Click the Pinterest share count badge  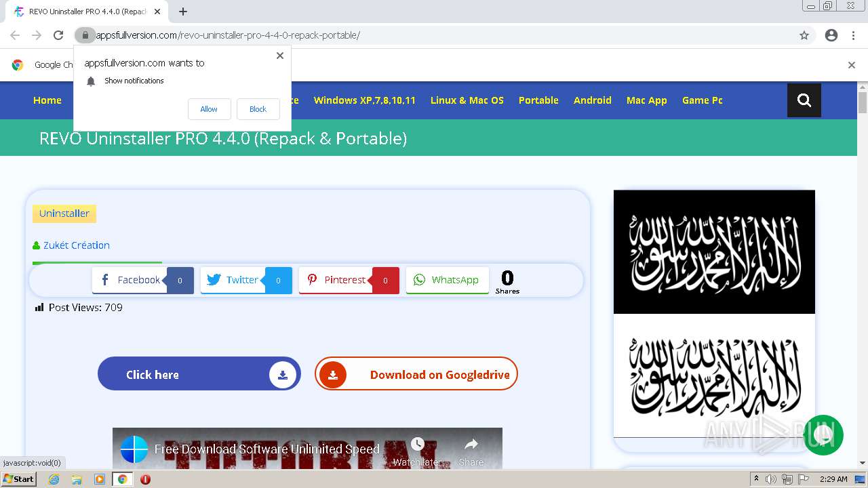pos(385,281)
